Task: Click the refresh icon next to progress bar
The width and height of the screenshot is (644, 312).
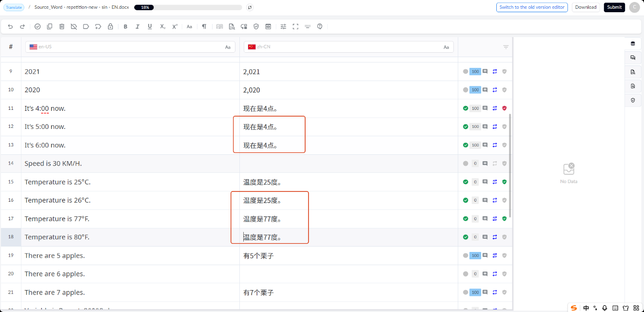Action: (250, 7)
